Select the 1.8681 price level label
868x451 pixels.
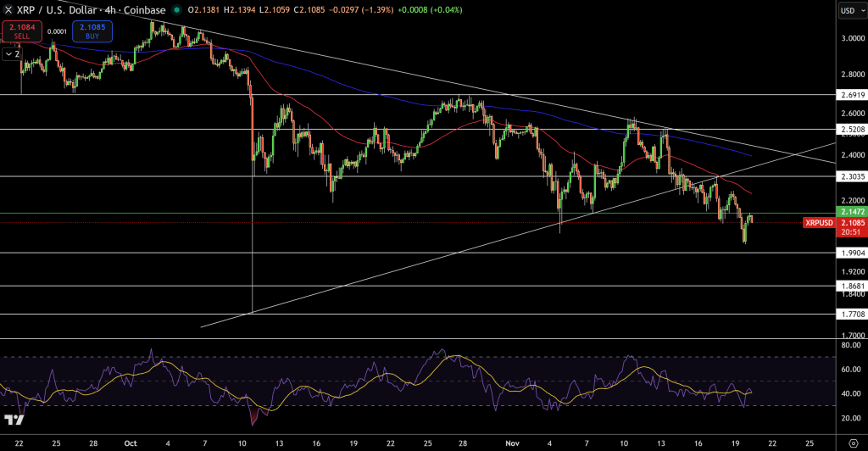point(852,286)
